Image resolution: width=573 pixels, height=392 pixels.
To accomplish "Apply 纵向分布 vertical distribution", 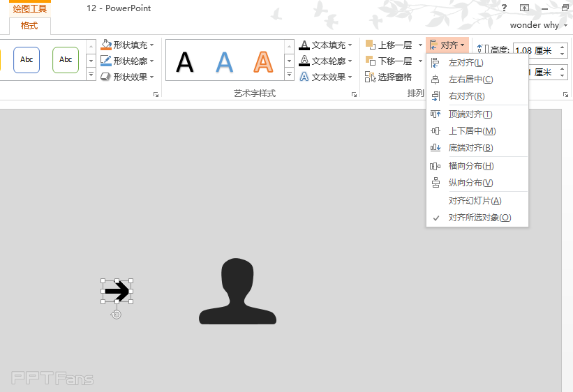I will (x=470, y=183).
